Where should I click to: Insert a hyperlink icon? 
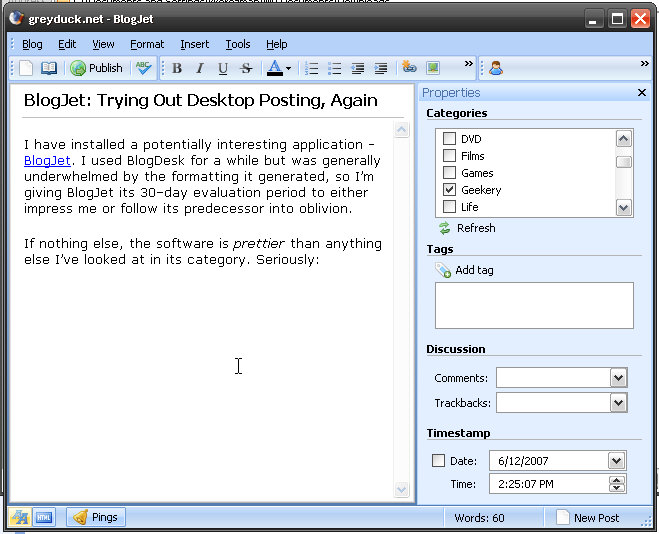[x=409, y=67]
